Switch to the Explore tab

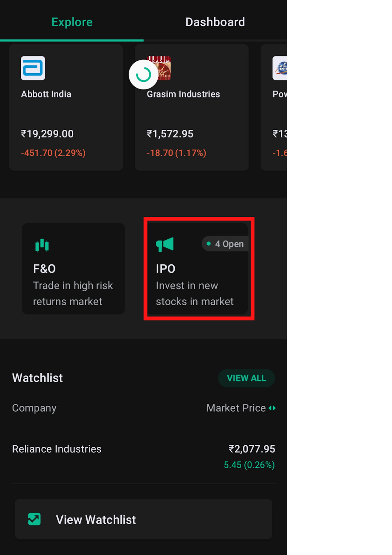(72, 22)
